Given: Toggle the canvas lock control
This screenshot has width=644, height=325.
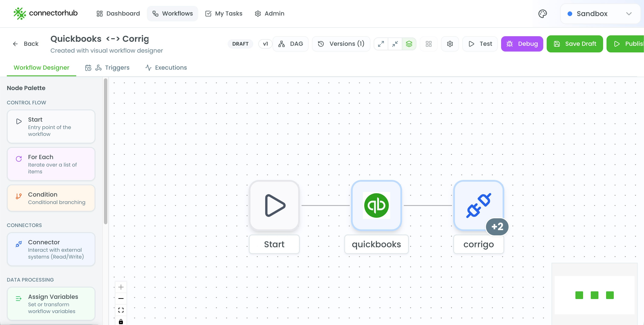Looking at the screenshot, I should pos(121,322).
